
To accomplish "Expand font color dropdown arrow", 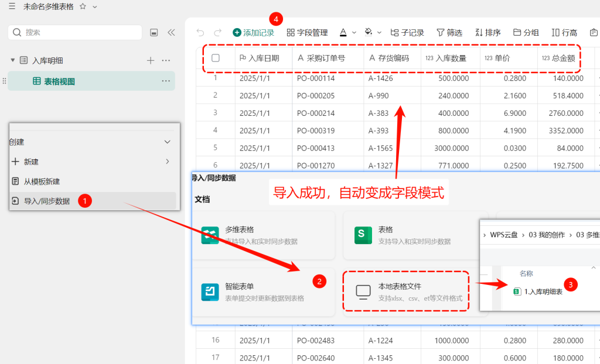I will (354, 33).
